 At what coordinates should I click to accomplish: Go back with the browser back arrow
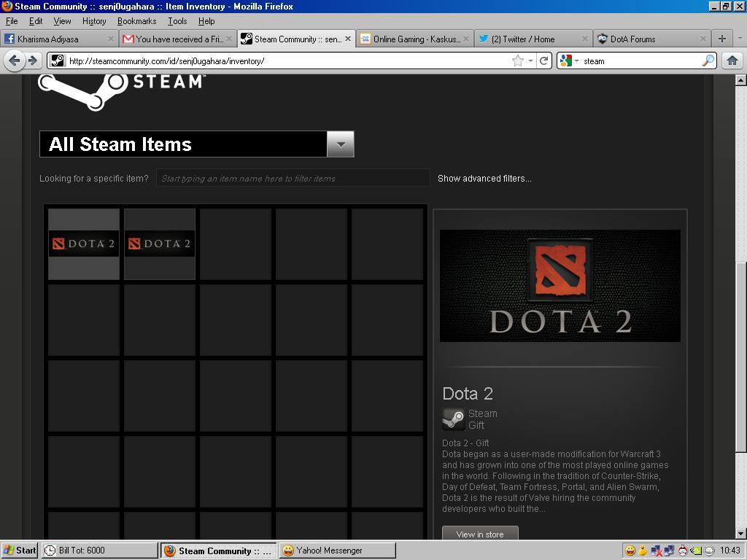tap(15, 61)
